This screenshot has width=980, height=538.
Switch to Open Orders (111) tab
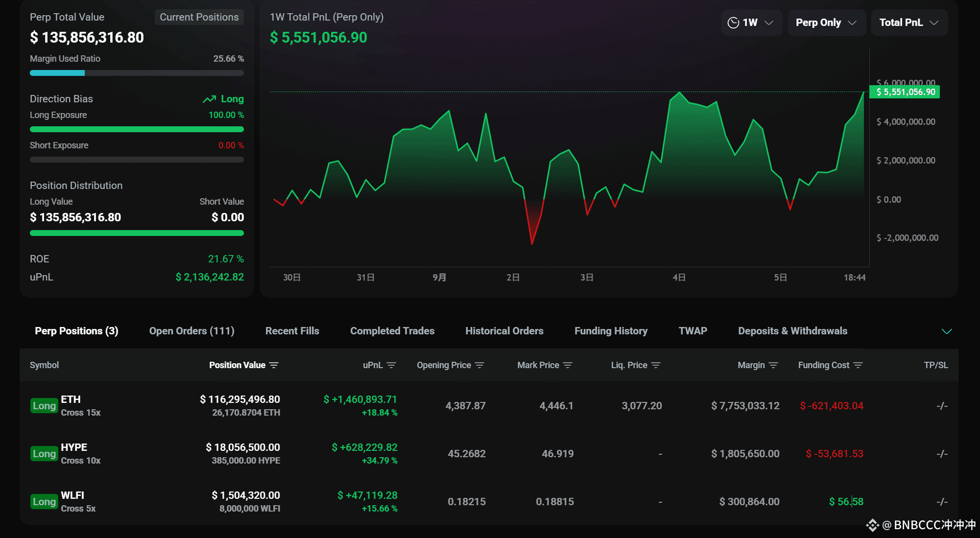pyautogui.click(x=191, y=331)
